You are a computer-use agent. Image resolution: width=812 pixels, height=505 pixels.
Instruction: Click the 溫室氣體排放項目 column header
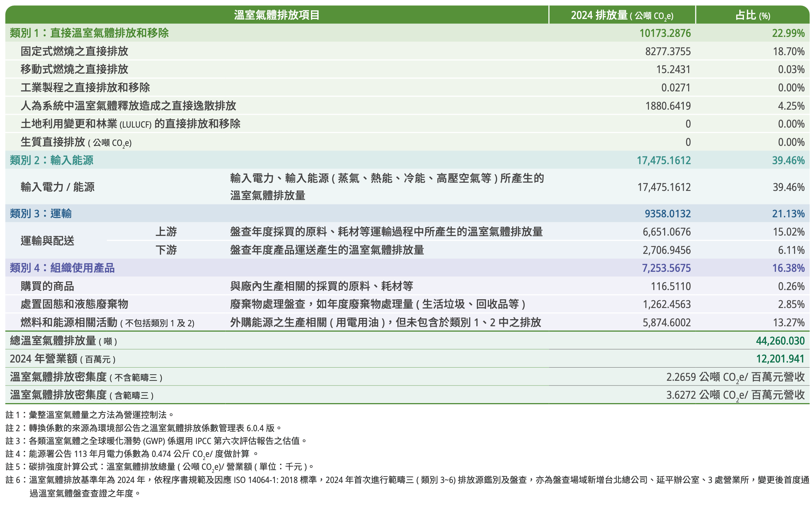(276, 15)
